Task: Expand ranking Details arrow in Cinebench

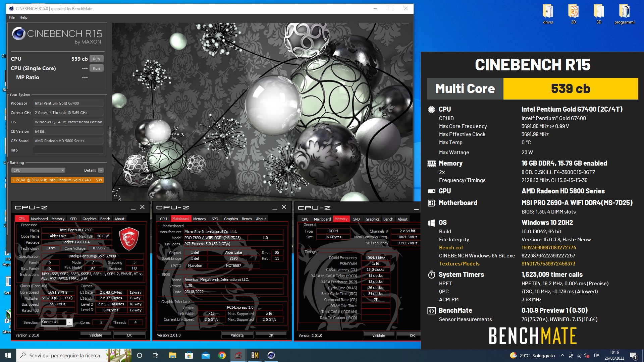Action: coord(101,170)
